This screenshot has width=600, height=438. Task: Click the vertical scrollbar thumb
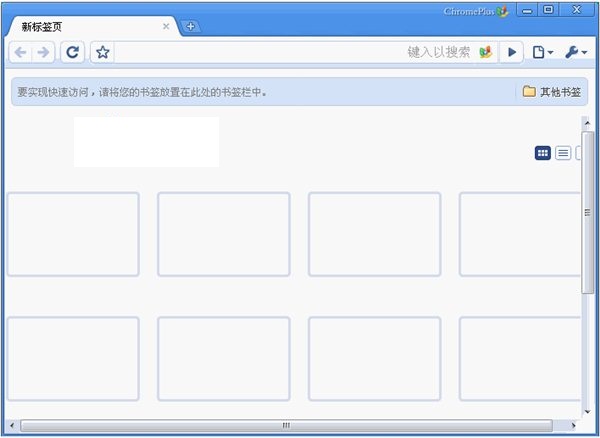point(587,212)
